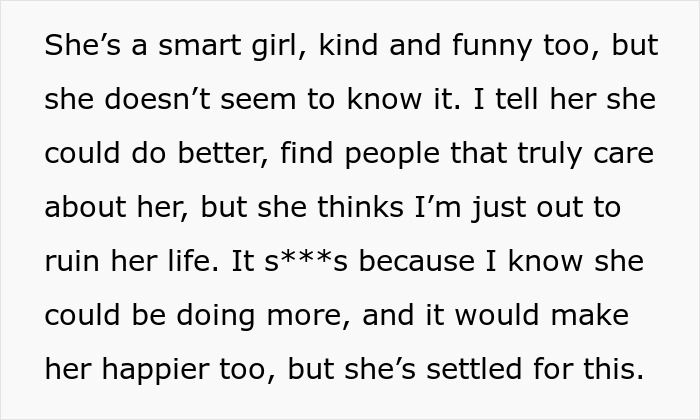The height and width of the screenshot is (420, 700).
Task: Click the word "about"
Action: 86,207
